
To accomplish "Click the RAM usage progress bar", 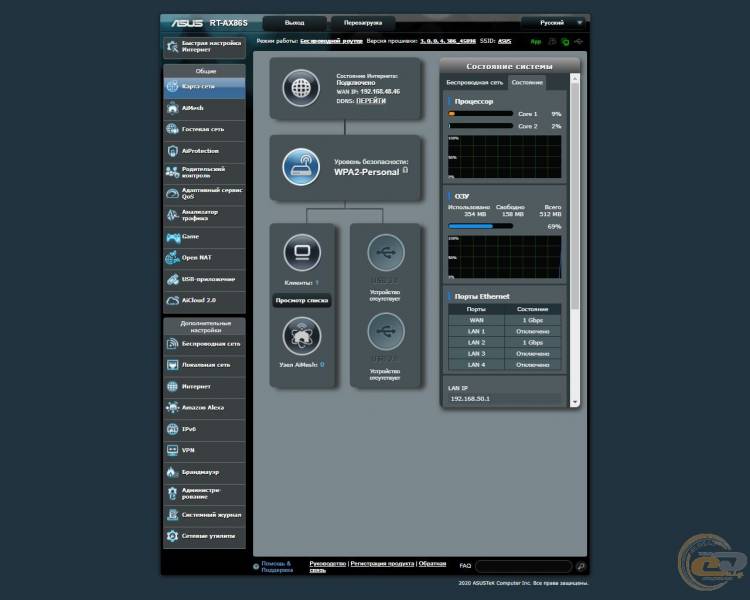I will (480, 226).
